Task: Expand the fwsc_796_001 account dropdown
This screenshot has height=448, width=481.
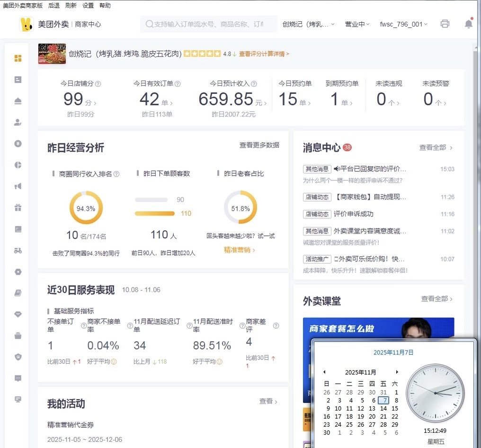Action: coord(403,24)
